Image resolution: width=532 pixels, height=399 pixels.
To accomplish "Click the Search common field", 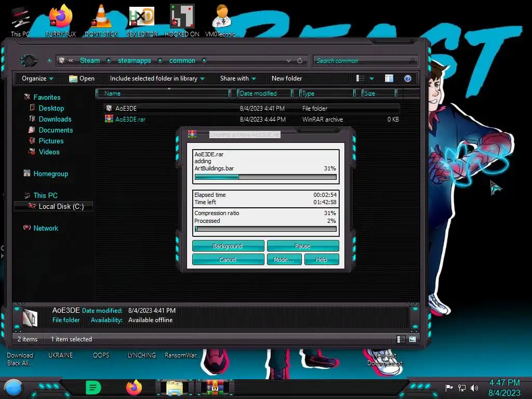I will tap(365, 61).
